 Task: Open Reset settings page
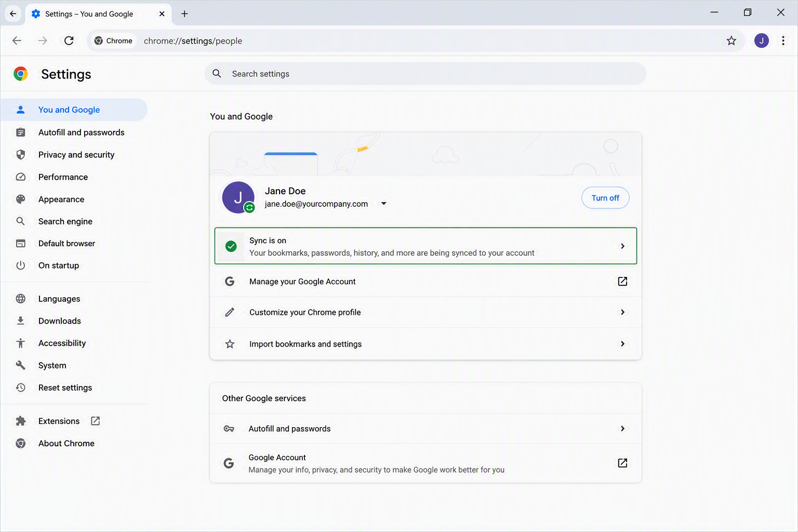point(74,388)
